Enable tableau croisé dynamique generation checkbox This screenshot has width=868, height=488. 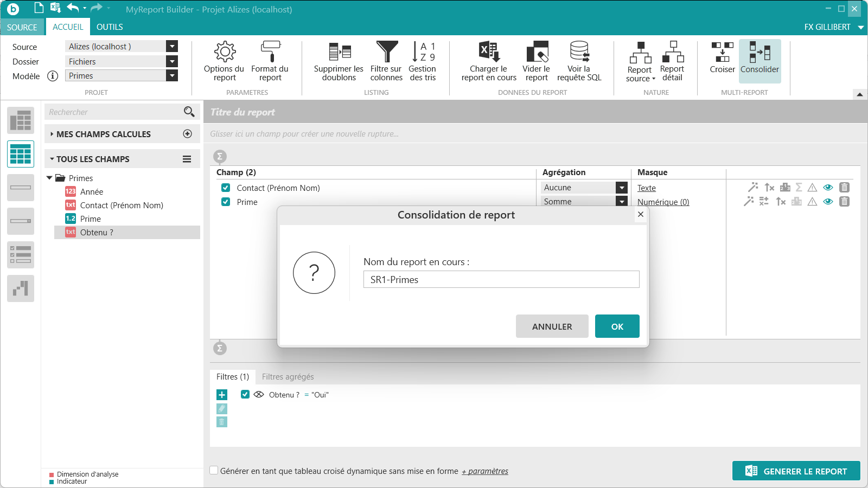(214, 471)
